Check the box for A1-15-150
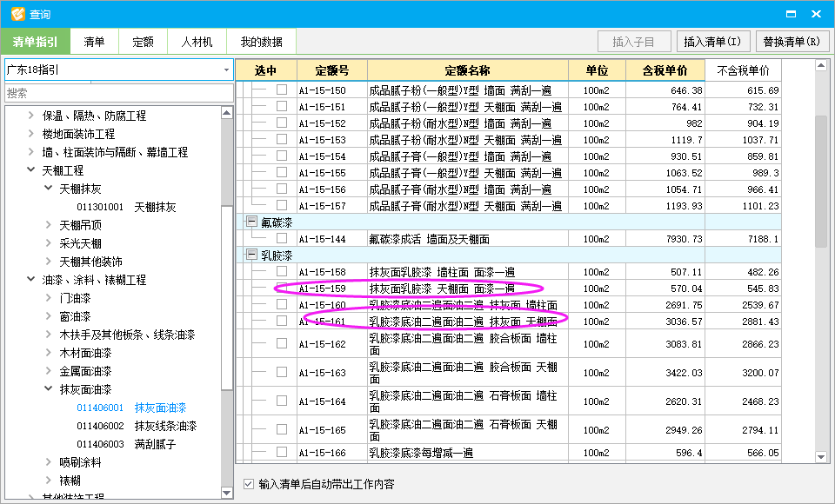This screenshot has width=835, height=504. [282, 90]
